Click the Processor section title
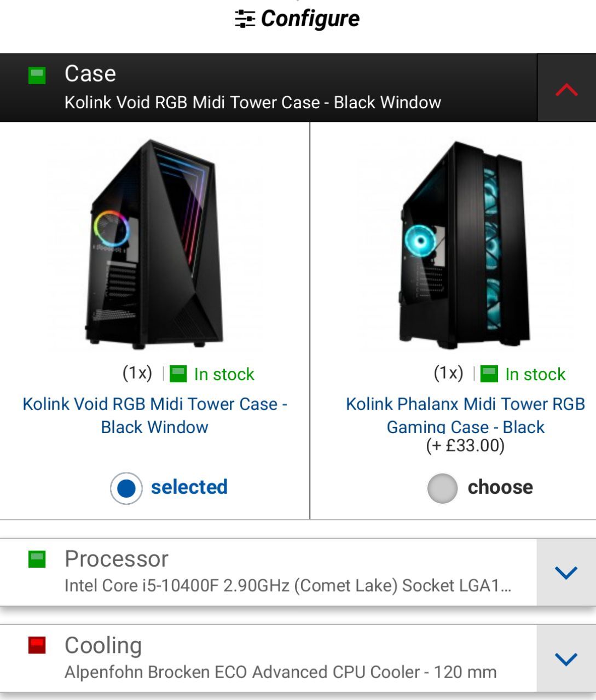The image size is (596, 700). pos(117,559)
